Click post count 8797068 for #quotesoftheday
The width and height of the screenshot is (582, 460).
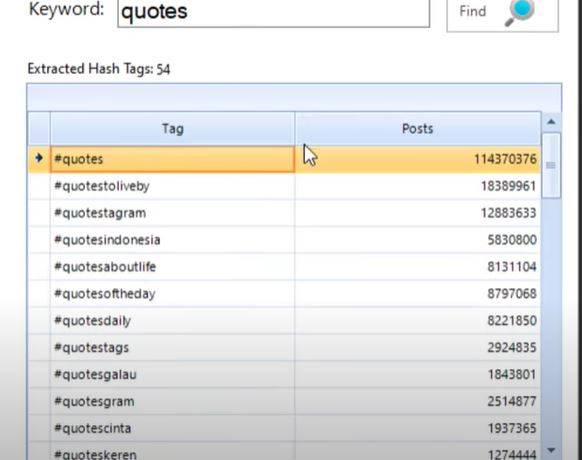coord(512,294)
